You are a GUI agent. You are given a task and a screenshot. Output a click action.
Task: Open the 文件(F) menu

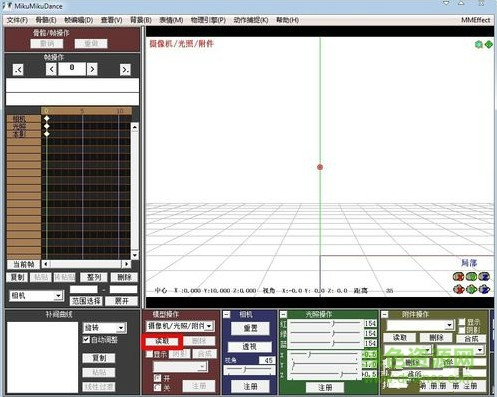[17, 20]
